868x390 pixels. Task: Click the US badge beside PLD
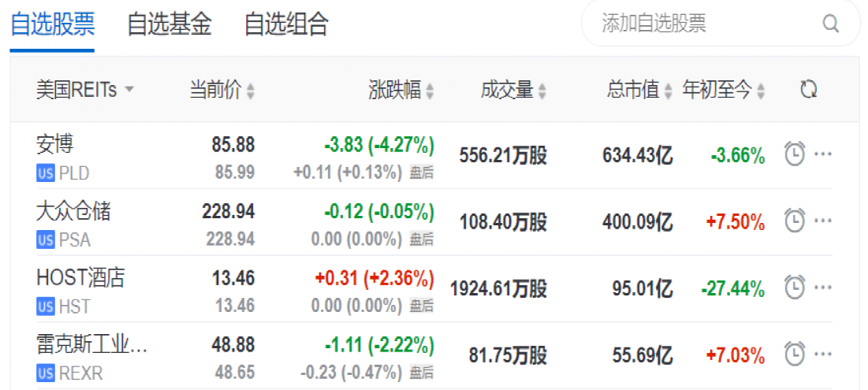[x=46, y=173]
